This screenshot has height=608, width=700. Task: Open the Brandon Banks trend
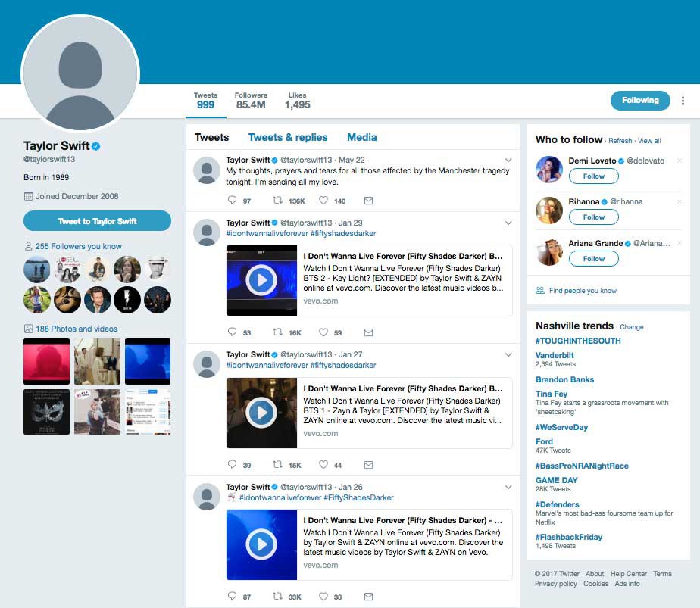click(x=564, y=379)
